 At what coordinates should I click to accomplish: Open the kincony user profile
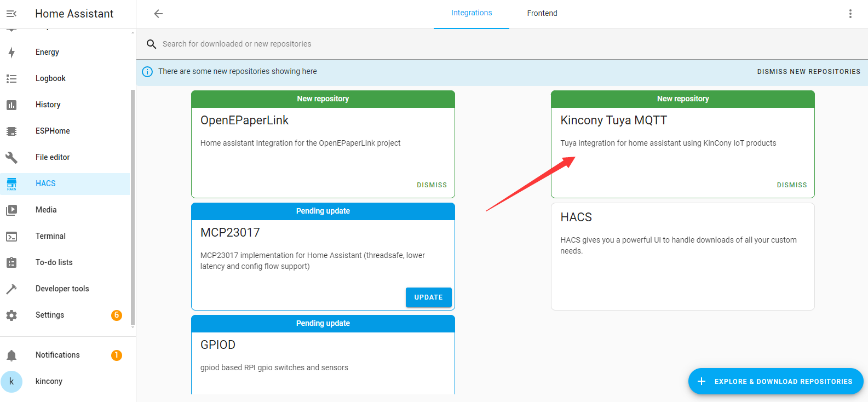[x=65, y=381]
